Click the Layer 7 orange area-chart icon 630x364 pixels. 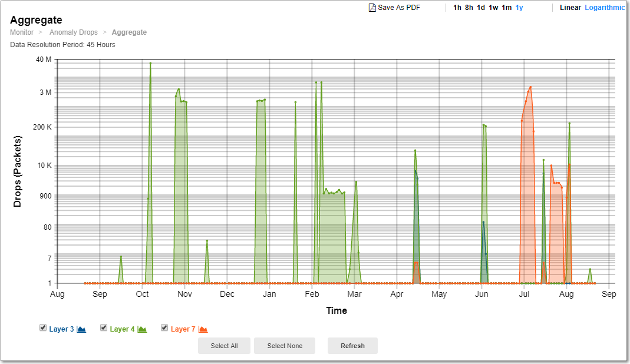pos(203,329)
